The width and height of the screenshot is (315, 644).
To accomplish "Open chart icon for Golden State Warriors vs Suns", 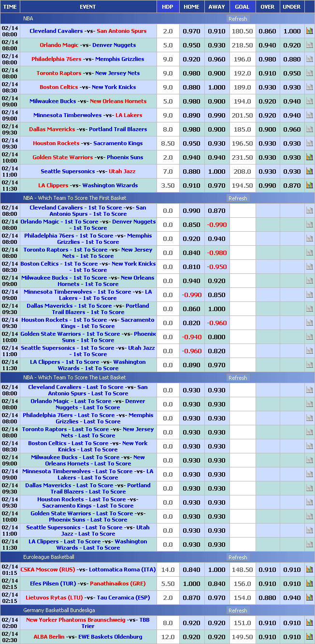I will pyautogui.click(x=309, y=157).
